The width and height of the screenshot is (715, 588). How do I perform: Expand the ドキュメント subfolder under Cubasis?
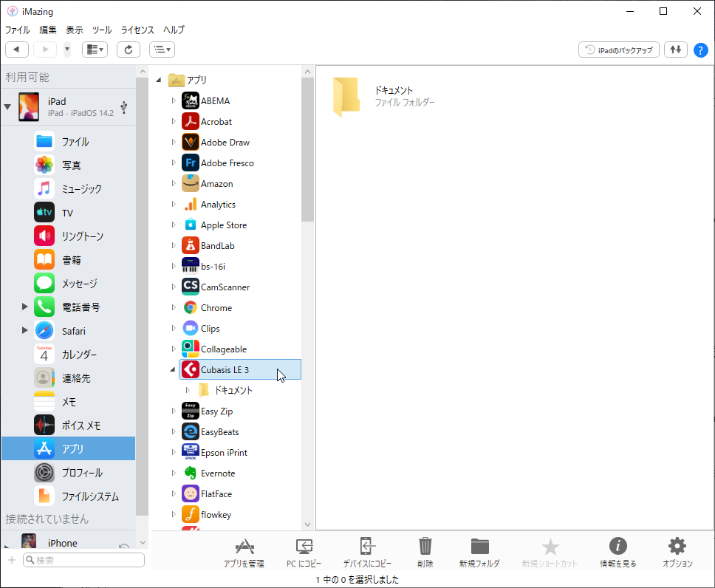(x=188, y=390)
